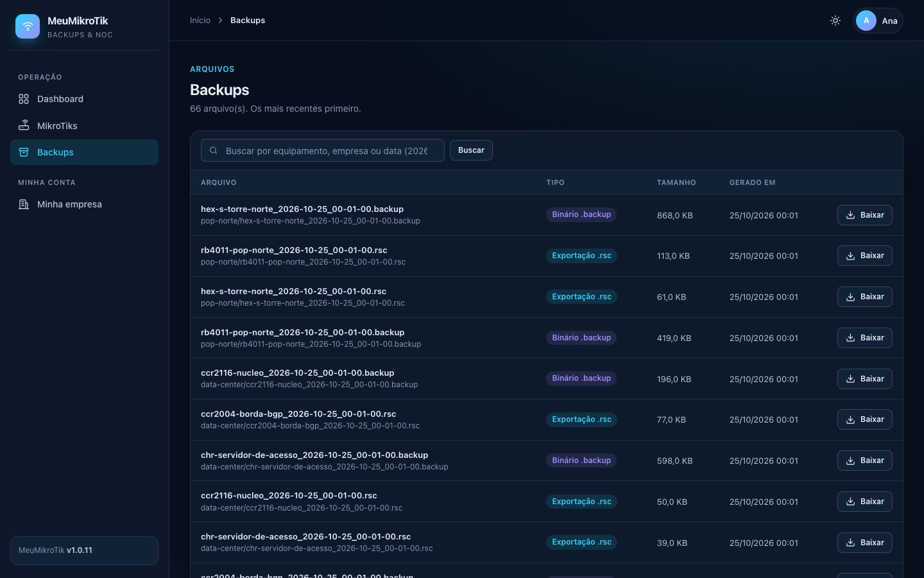Click the MeuMikroTik wifi logo icon
Image resolution: width=924 pixels, height=578 pixels.
point(28,26)
